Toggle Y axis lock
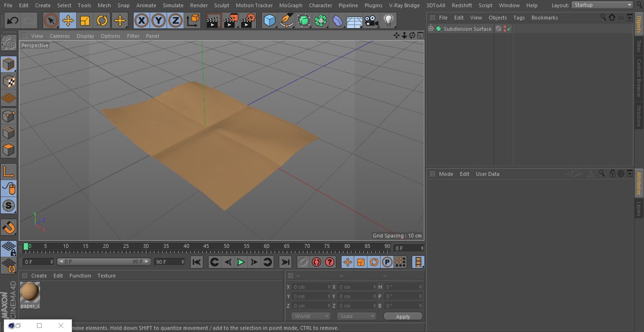Screen dimensions: 644x332 click(158, 21)
